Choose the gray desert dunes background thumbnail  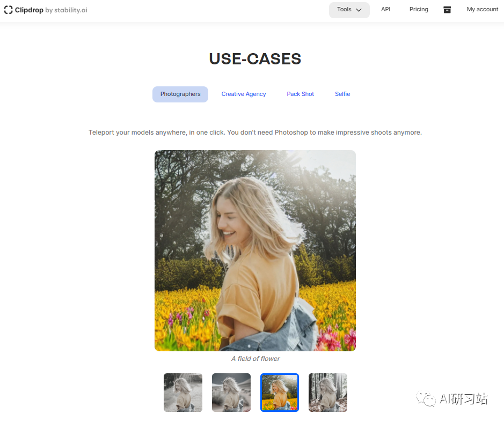(x=231, y=393)
